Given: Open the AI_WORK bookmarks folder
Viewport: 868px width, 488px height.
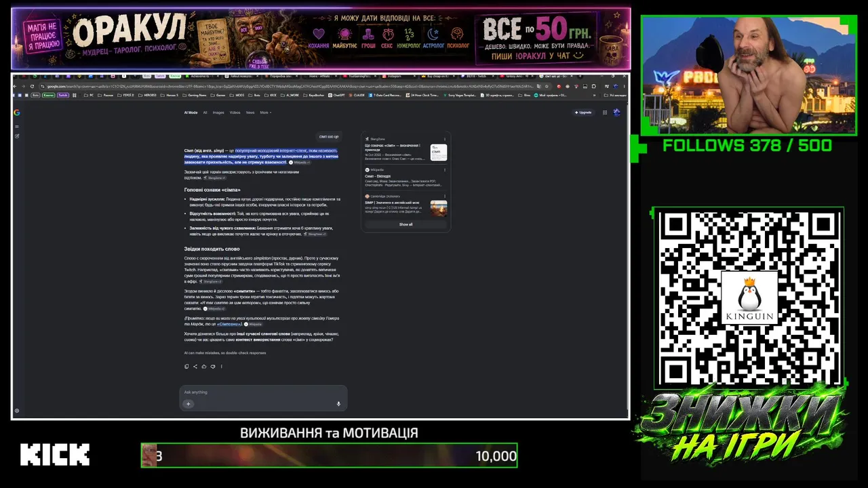Looking at the screenshot, I should (290, 95).
